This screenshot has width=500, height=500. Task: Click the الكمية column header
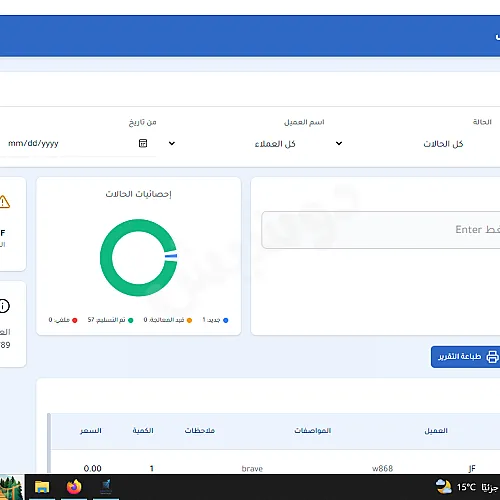[x=143, y=431]
